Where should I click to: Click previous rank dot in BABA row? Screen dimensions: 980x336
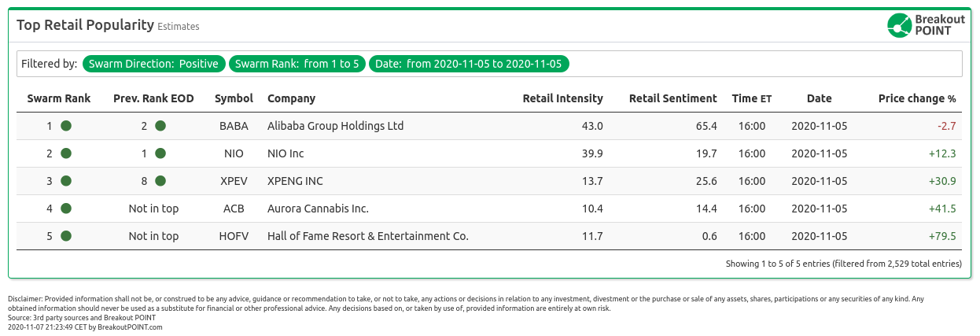(x=160, y=126)
